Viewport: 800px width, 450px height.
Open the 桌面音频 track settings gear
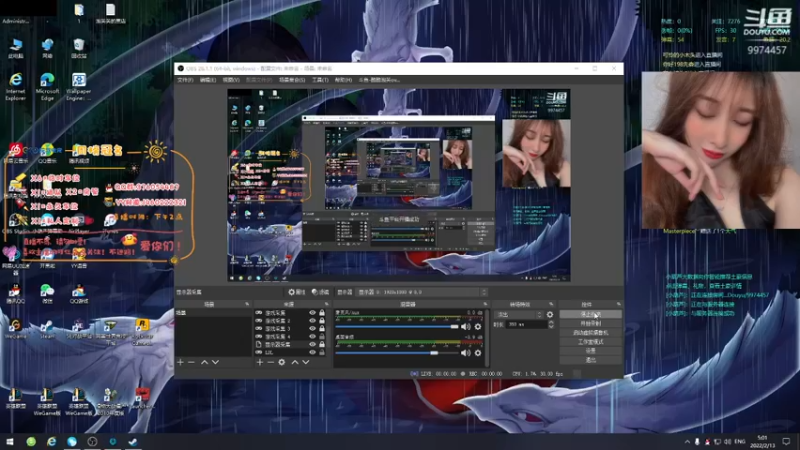[x=478, y=353]
